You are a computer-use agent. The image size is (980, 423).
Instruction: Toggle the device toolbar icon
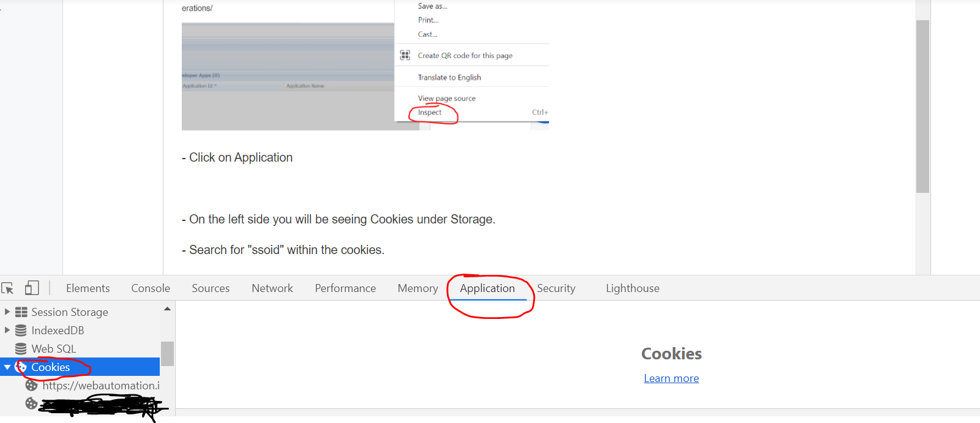(32, 288)
